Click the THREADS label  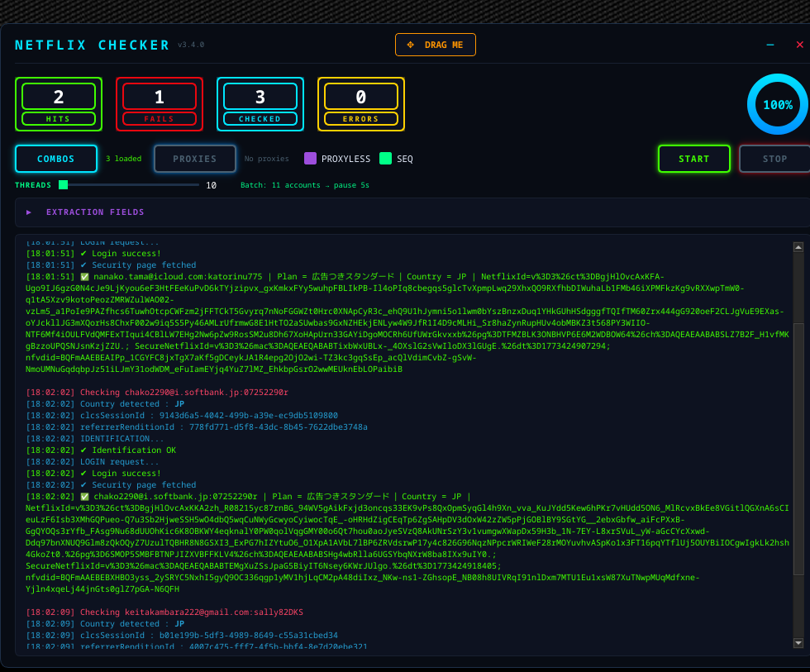33,185
